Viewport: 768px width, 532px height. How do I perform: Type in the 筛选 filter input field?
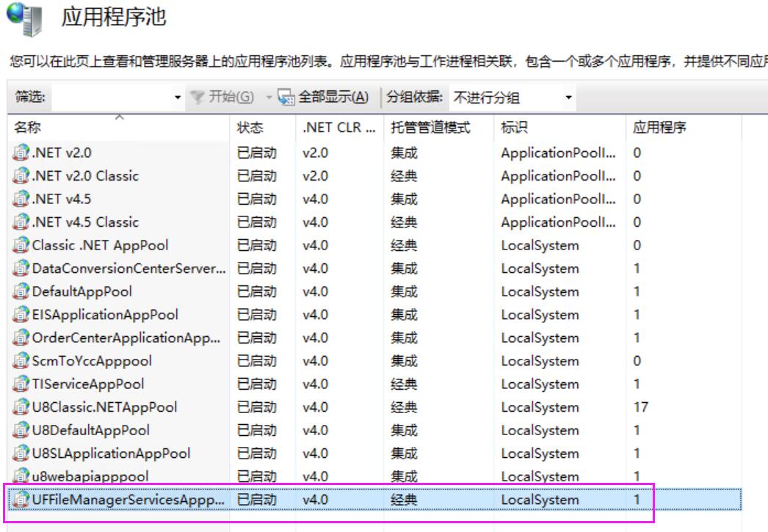tap(110, 98)
